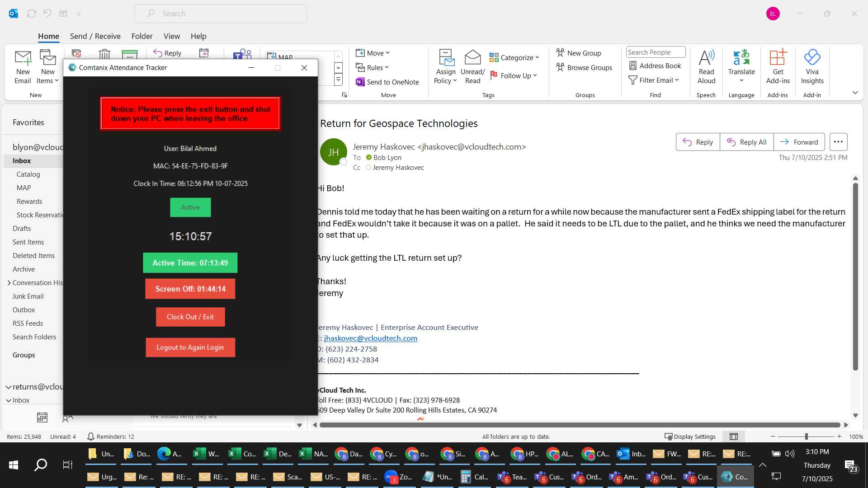The height and width of the screenshot is (488, 868).
Task: Switch to reading view layout icon in status bar
Action: [734, 436]
